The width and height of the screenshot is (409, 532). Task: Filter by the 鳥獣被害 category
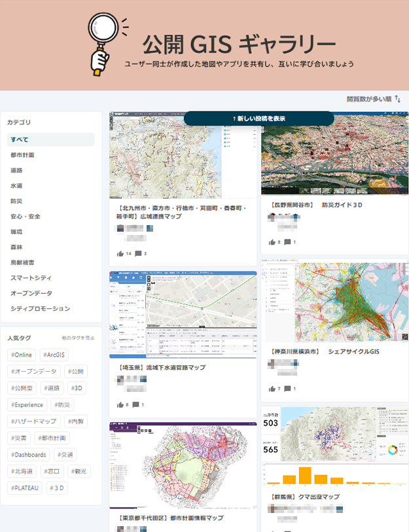click(x=22, y=262)
